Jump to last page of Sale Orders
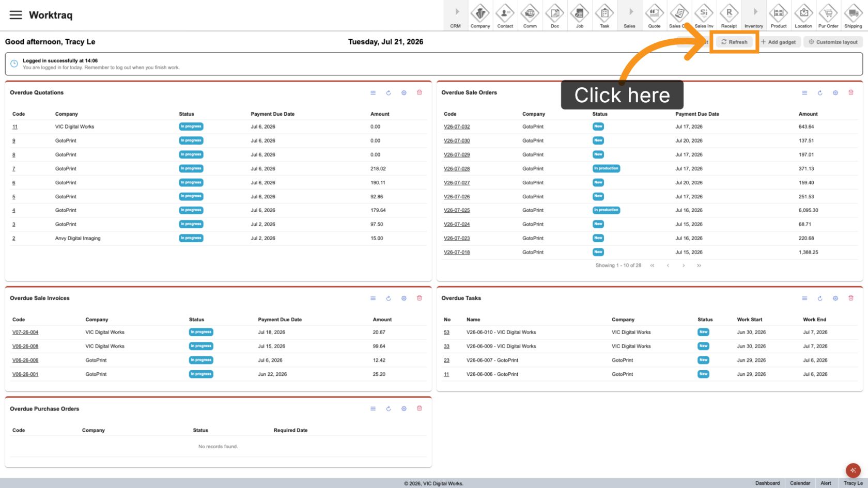The width and height of the screenshot is (868, 488). pos(699,265)
